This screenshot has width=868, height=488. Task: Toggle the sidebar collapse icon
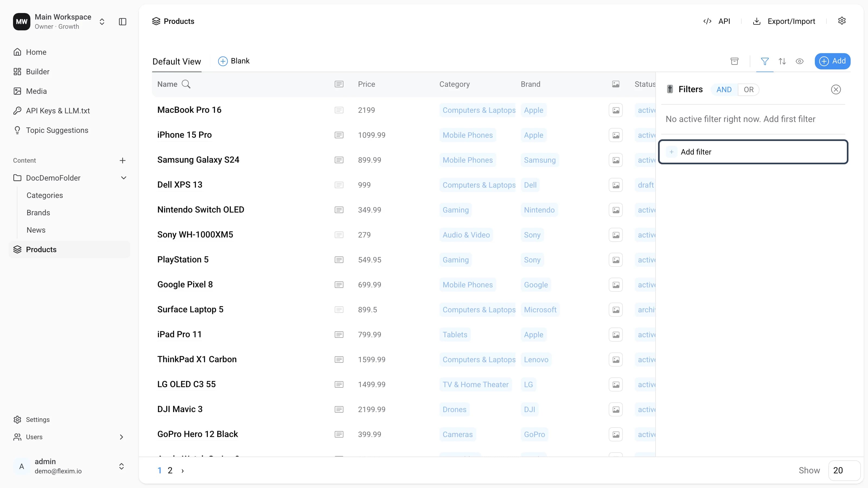tap(123, 22)
